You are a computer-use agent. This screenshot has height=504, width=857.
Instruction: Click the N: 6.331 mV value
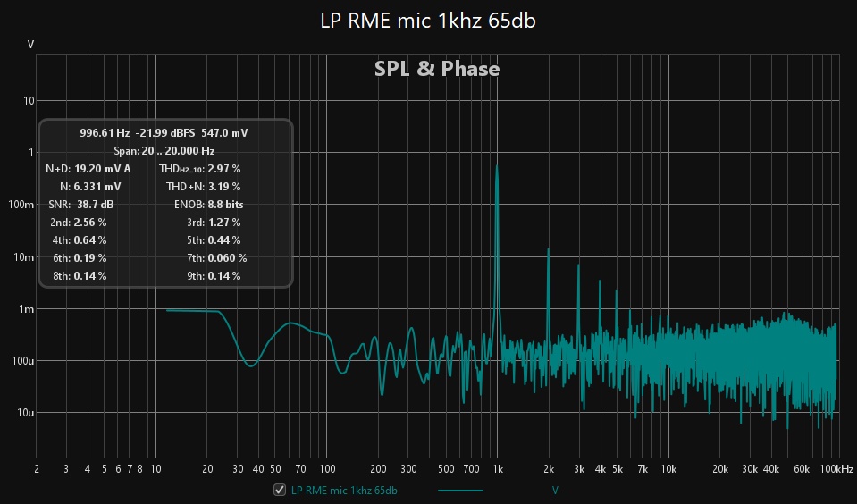tap(90, 187)
